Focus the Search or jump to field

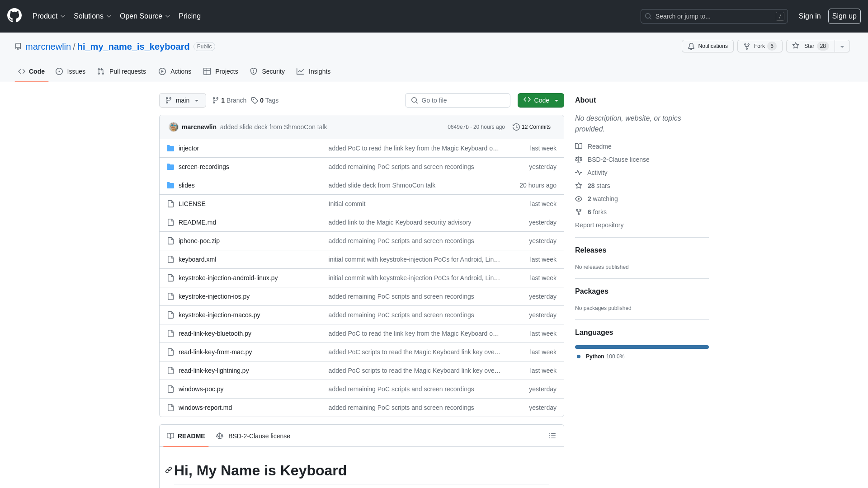click(x=714, y=16)
